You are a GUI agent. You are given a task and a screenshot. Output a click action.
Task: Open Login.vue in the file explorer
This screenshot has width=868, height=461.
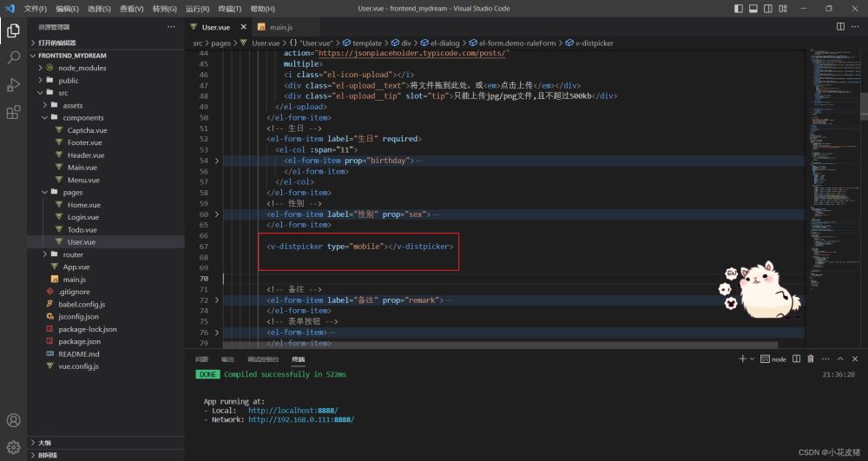[x=83, y=217]
